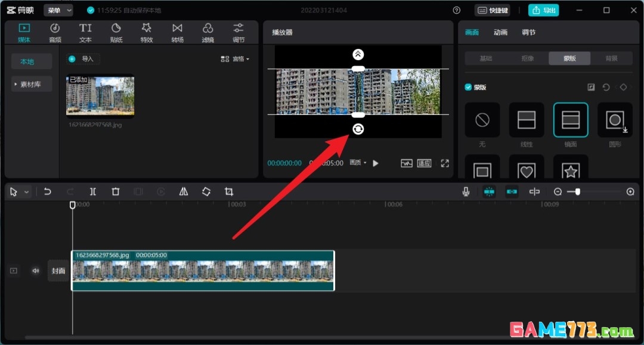Image resolution: width=644 pixels, height=345 pixels.
Task: Click the 导入 (Import) button
Action: [x=83, y=58]
